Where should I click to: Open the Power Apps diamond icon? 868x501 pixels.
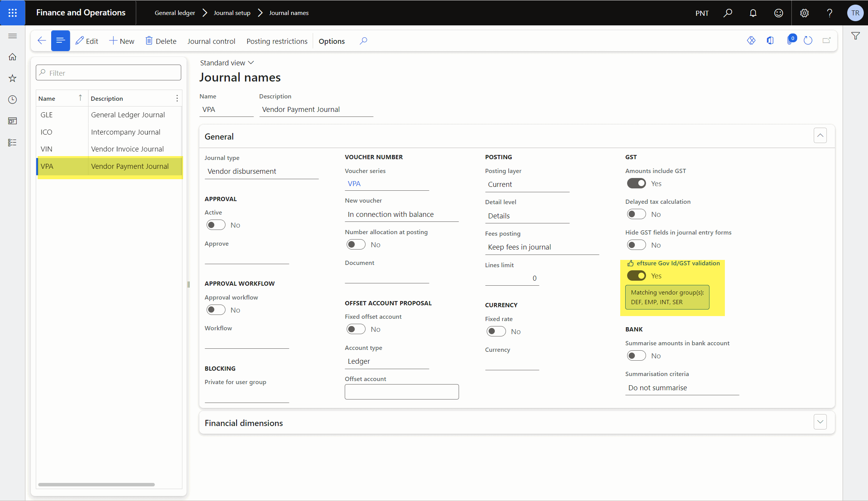[x=751, y=40]
